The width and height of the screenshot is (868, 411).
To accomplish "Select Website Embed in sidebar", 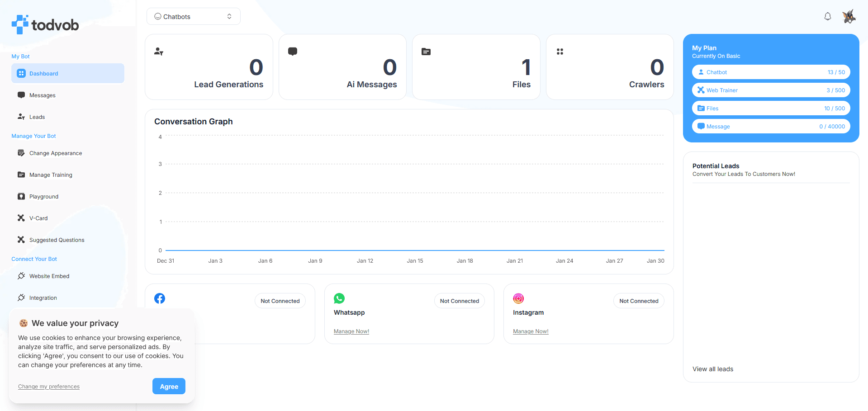I will pos(49,276).
